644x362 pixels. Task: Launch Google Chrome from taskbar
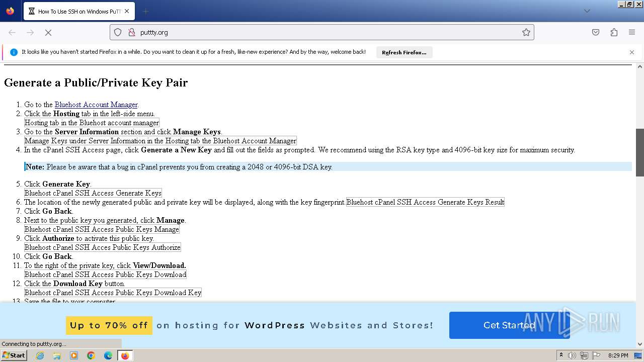tap(91, 355)
